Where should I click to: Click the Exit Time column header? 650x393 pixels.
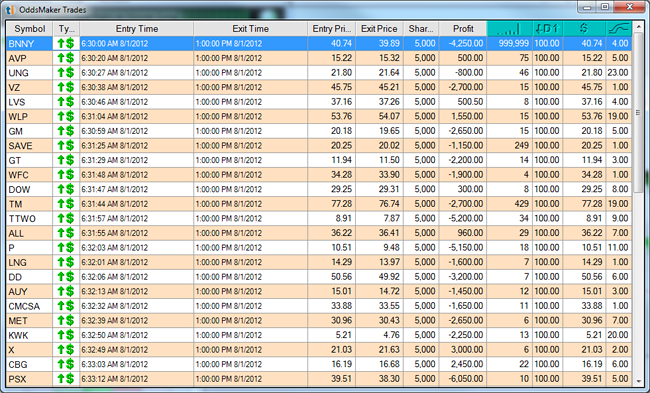tap(250, 29)
